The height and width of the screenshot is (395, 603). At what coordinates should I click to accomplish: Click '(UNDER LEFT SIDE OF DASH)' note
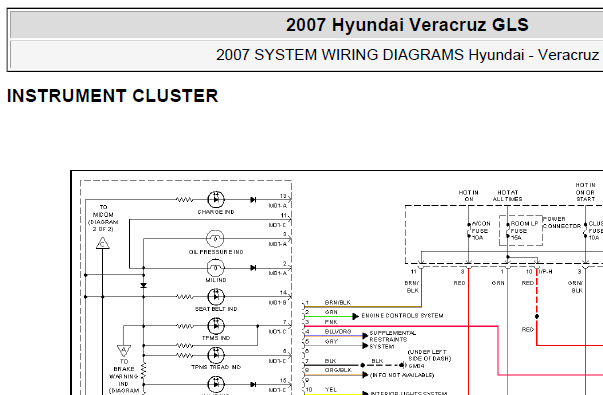pos(429,355)
